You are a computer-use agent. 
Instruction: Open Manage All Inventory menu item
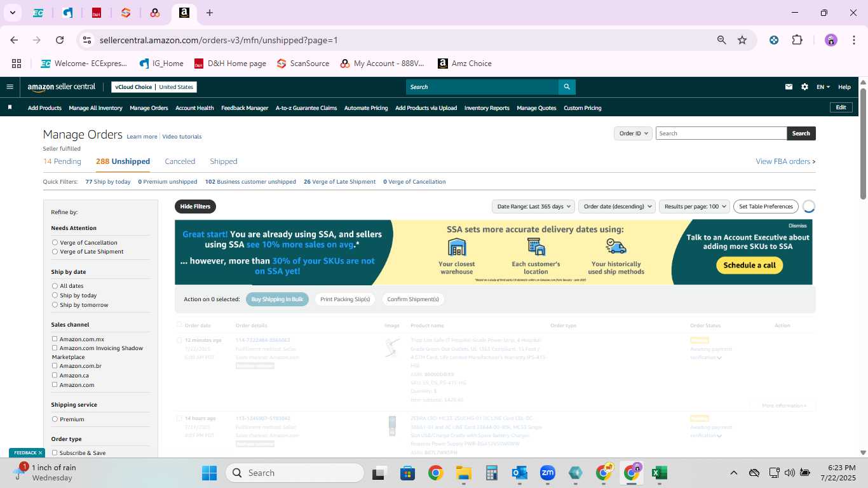pos(95,108)
